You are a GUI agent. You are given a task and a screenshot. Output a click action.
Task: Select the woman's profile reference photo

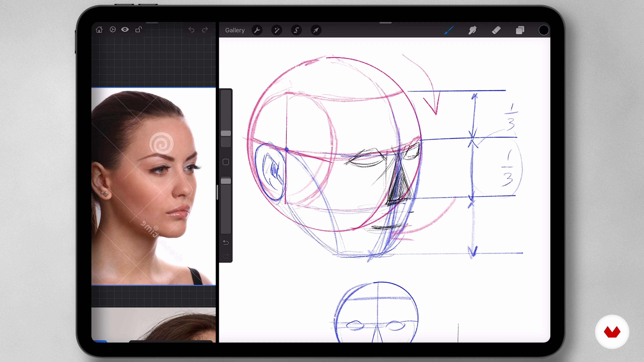pyautogui.click(x=153, y=186)
